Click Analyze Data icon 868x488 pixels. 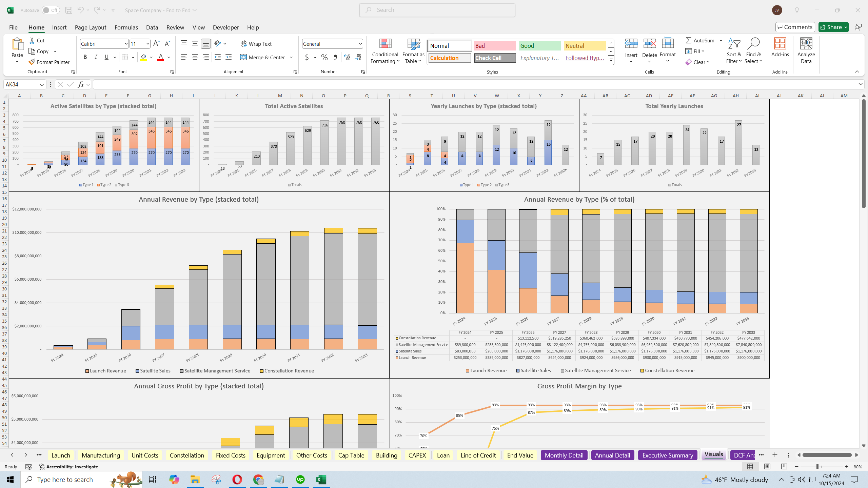(x=806, y=44)
